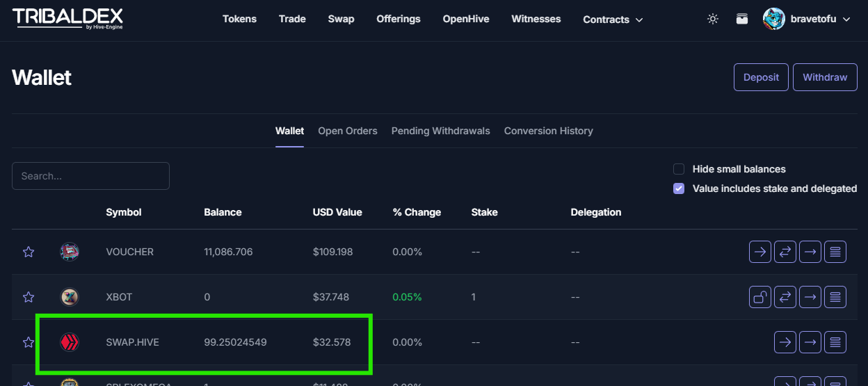Open the list/history icon in SWAP.HIVE row

[x=835, y=342]
